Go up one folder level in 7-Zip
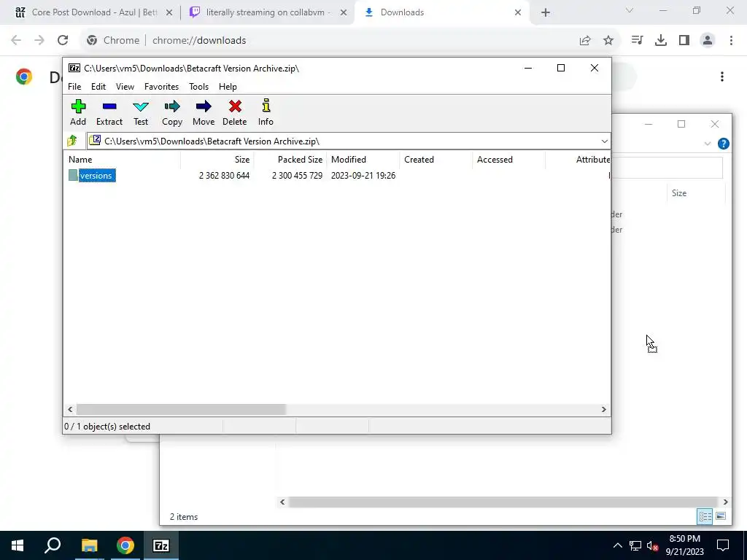This screenshot has width=747, height=560. click(x=72, y=141)
